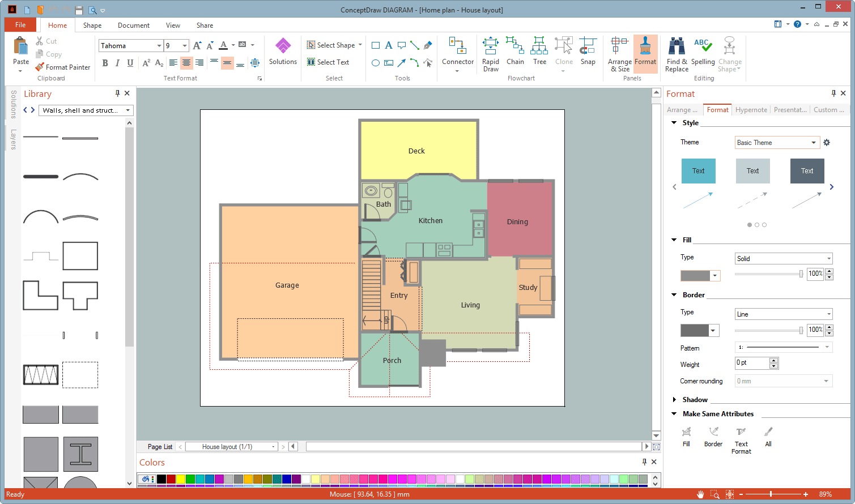The width and height of the screenshot is (855, 504).
Task: Open Find & Replace
Action: click(x=676, y=53)
